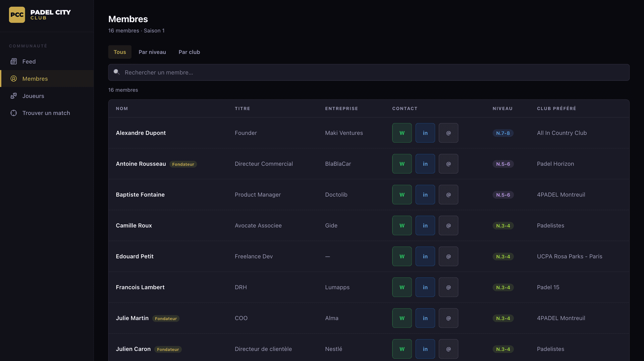The image size is (644, 361).
Task: Go to Membres in the sidebar
Action: (x=47, y=79)
